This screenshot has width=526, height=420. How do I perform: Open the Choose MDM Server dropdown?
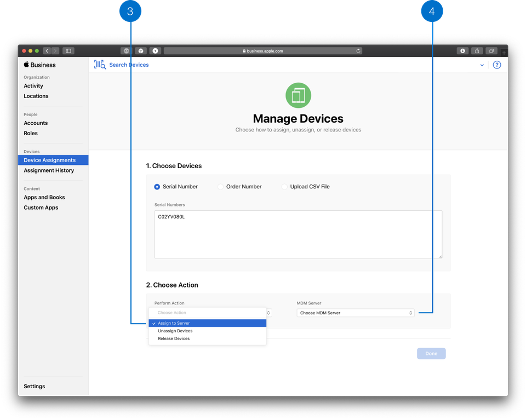(x=356, y=313)
